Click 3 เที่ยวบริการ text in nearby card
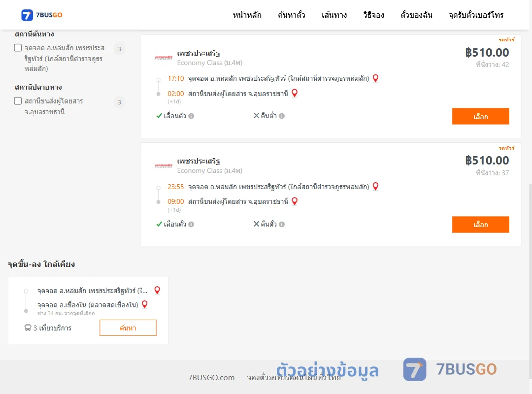The image size is (532, 394). point(52,328)
